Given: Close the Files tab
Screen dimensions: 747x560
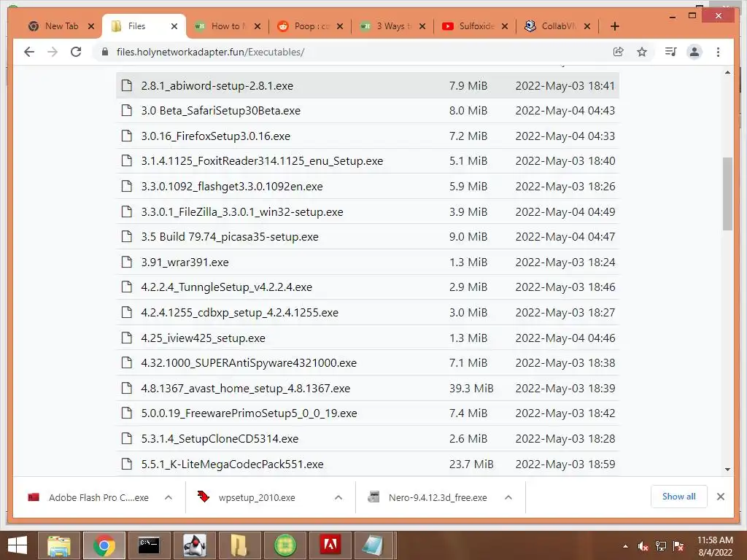Looking at the screenshot, I should [174, 26].
